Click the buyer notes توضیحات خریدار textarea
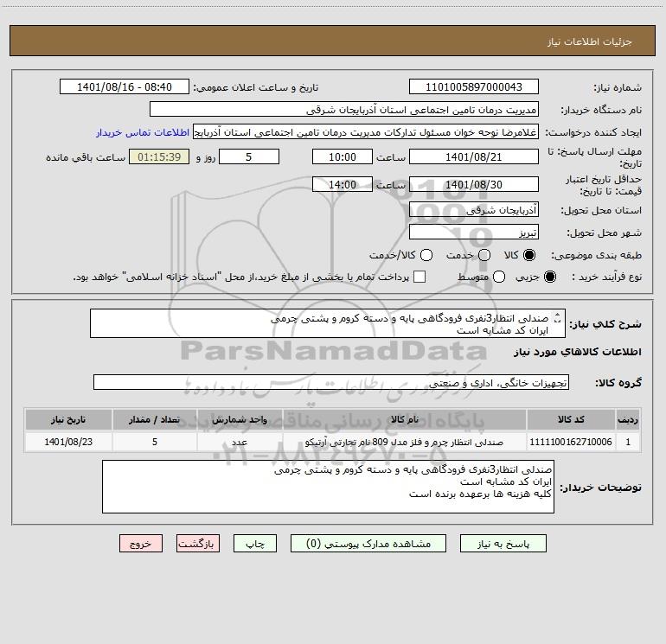 point(328,487)
